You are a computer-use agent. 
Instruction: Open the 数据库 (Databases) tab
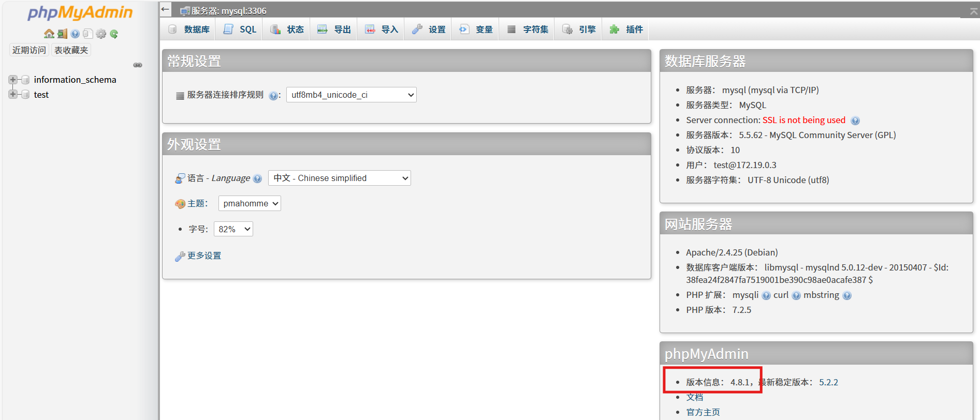(x=189, y=29)
